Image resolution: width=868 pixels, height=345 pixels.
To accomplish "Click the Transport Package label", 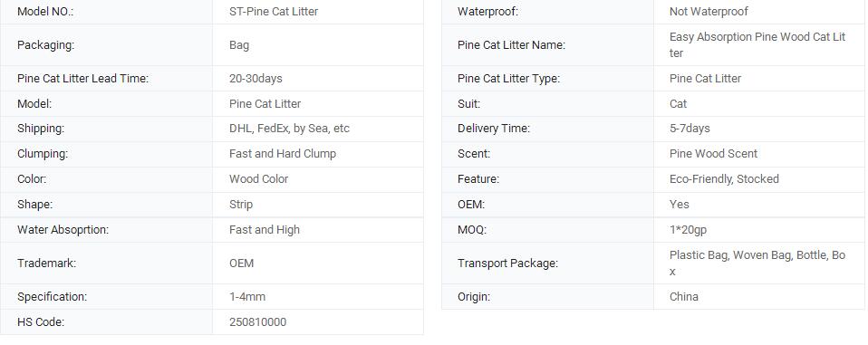I will [507, 264].
